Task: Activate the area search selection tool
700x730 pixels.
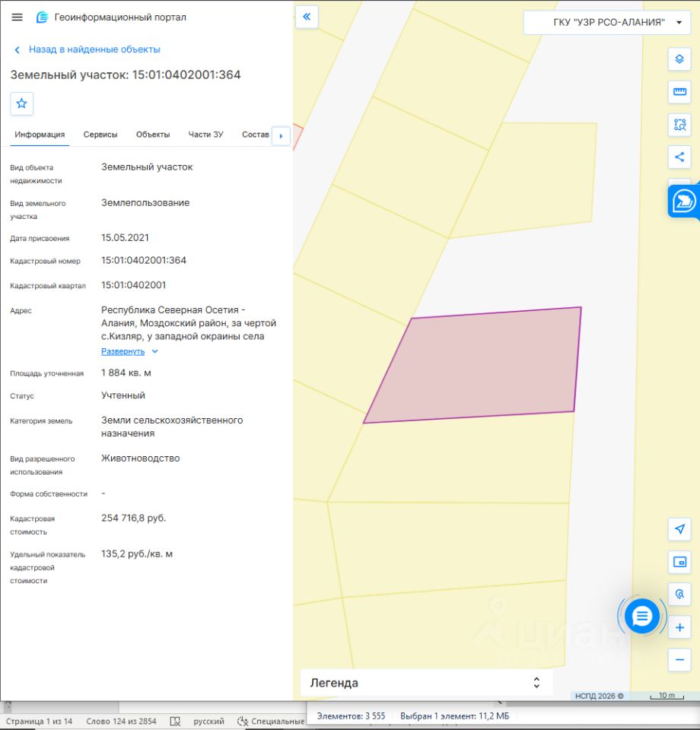Action: coord(679,124)
